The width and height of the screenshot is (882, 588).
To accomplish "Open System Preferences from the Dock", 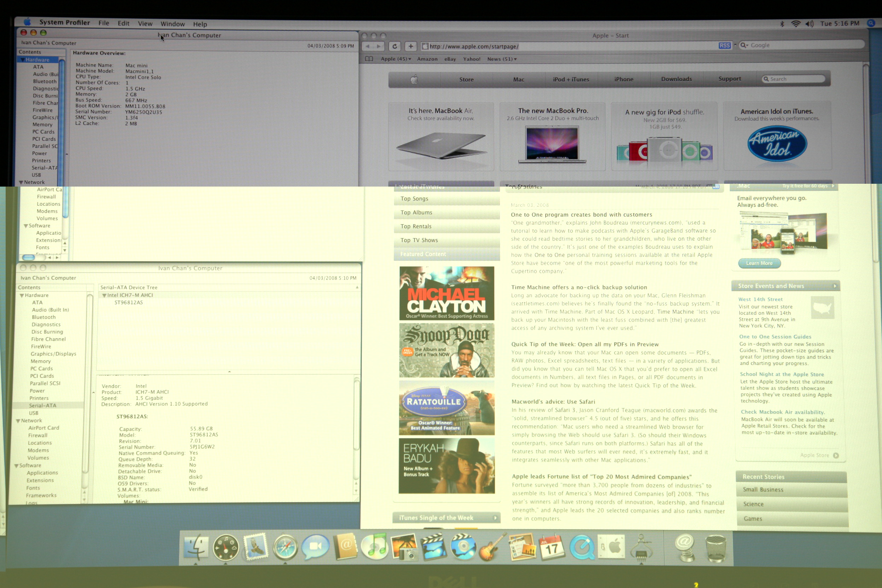I will 612,547.
